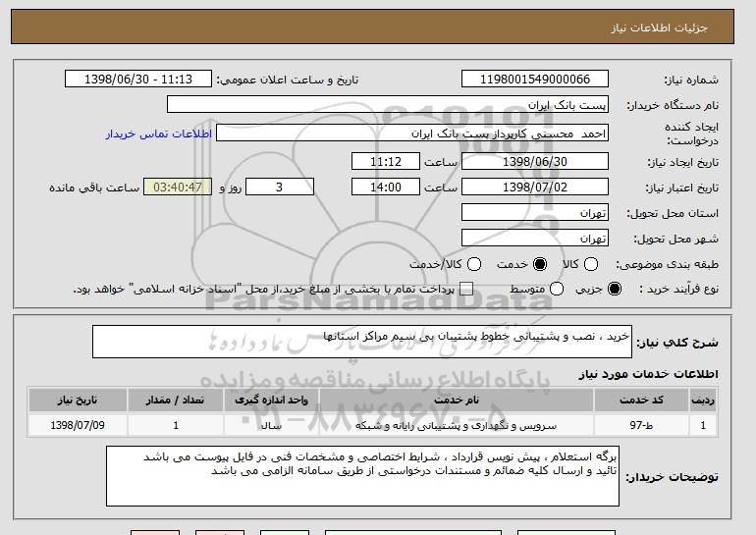Tick the Islamic treasury documents payment checkbox
The image size is (756, 535).
pos(466,290)
